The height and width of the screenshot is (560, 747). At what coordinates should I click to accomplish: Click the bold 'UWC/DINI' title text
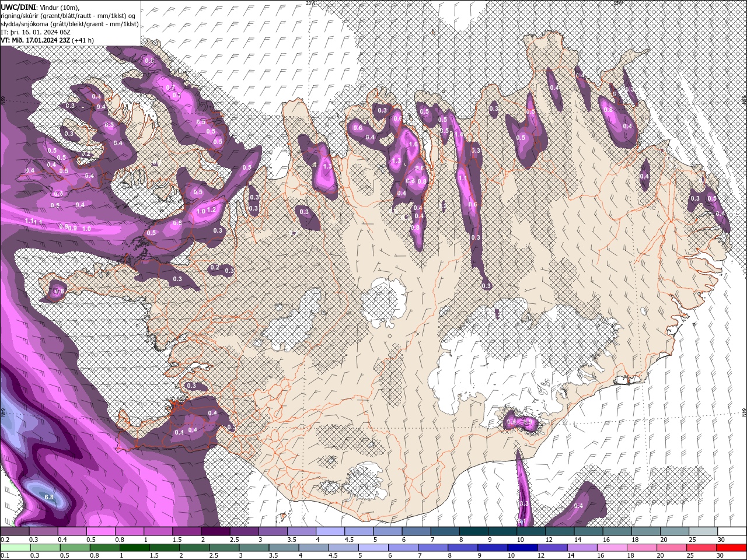18,7
